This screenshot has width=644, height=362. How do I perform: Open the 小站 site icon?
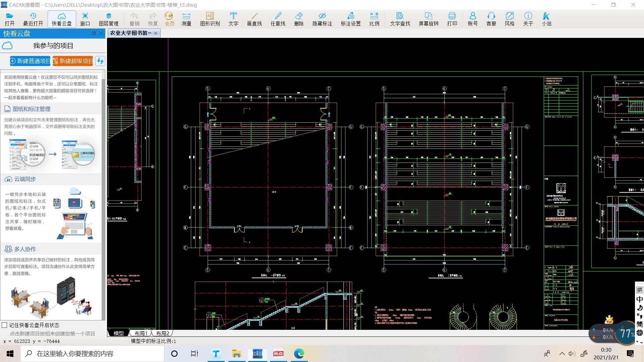click(547, 19)
